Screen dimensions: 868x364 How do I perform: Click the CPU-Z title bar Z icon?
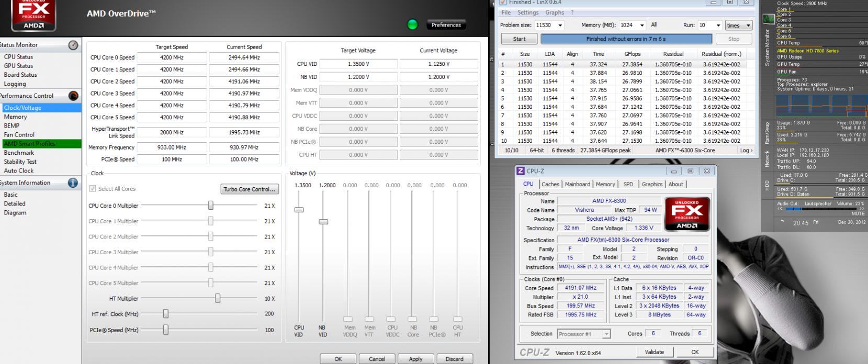pyautogui.click(x=521, y=171)
